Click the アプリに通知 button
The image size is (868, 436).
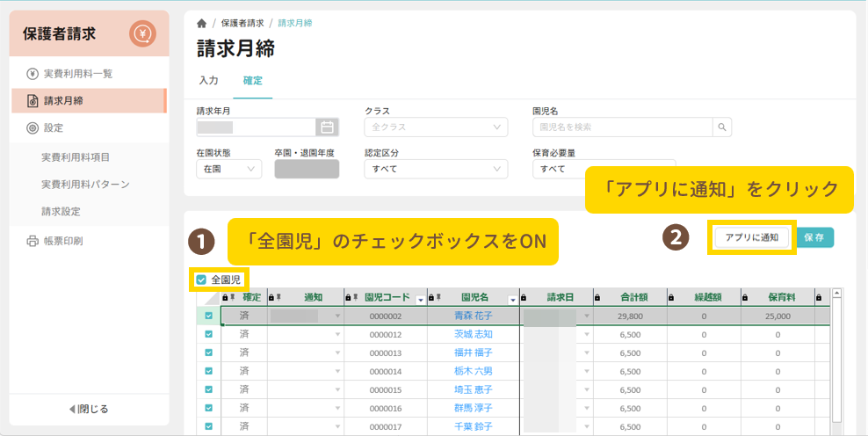point(752,237)
